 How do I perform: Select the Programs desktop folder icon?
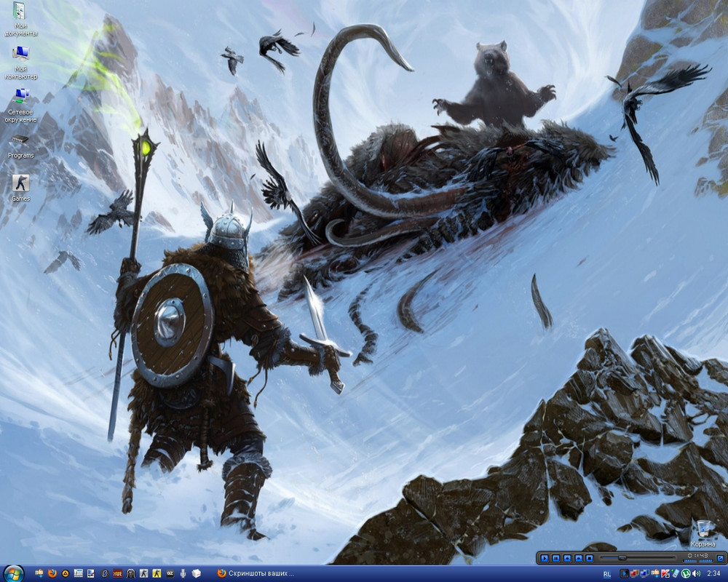(x=20, y=145)
